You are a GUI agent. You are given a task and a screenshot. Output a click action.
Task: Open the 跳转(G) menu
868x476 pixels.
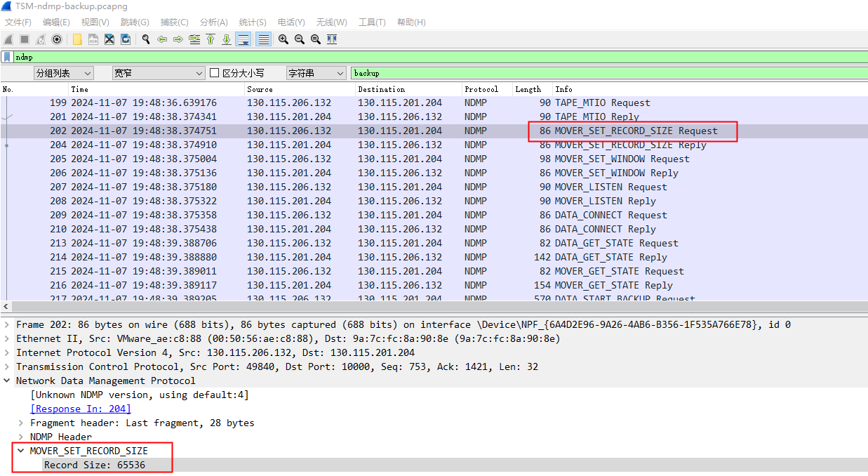[135, 22]
